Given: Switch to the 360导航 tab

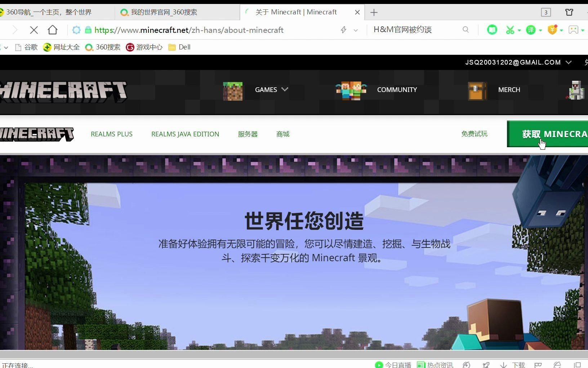Looking at the screenshot, I should point(57,12).
